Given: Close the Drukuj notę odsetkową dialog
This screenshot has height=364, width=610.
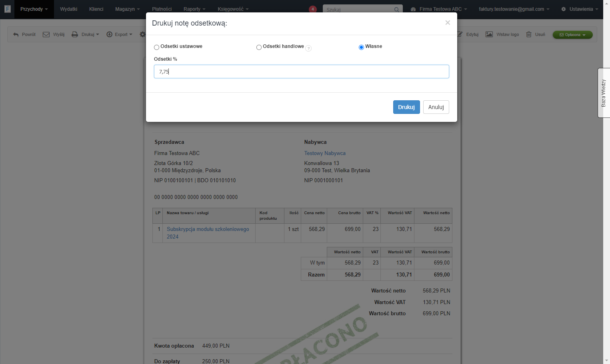Looking at the screenshot, I should tap(448, 23).
